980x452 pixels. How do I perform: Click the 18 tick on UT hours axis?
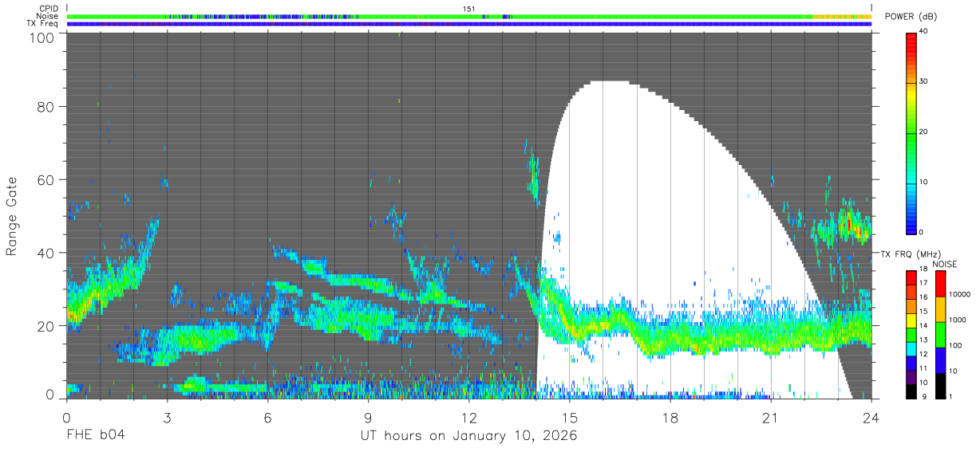click(670, 417)
